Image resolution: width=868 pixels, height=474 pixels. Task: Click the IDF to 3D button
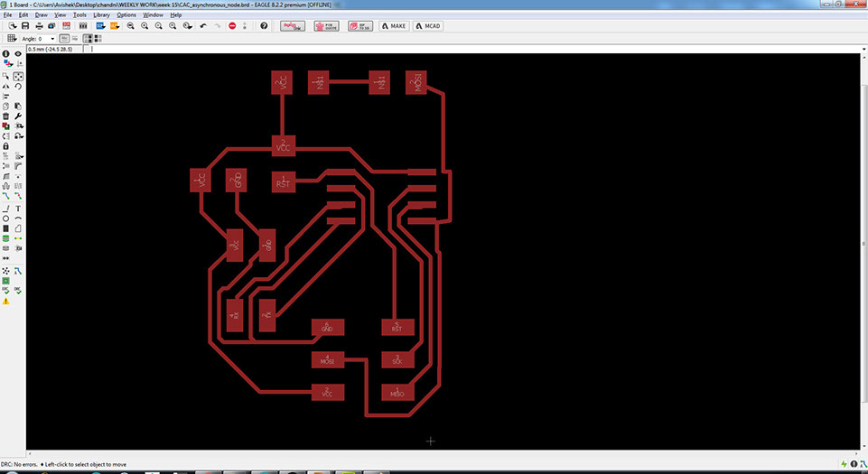point(360,26)
